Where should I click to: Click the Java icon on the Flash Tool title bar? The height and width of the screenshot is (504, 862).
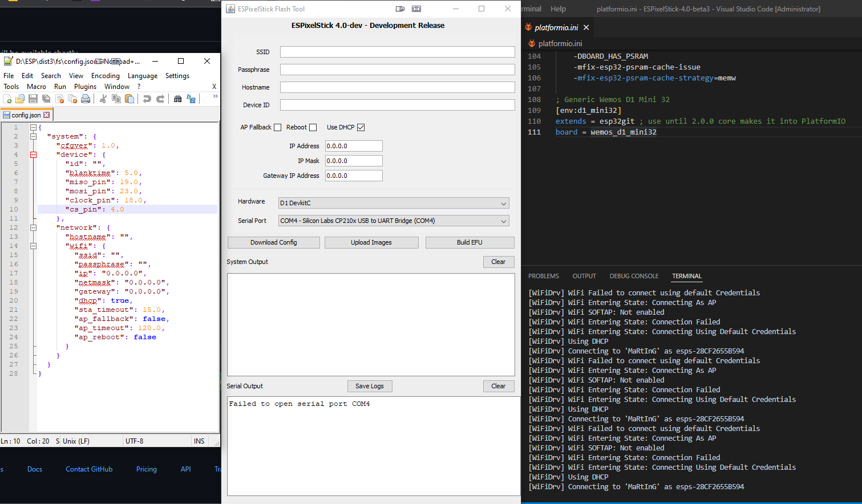click(230, 9)
